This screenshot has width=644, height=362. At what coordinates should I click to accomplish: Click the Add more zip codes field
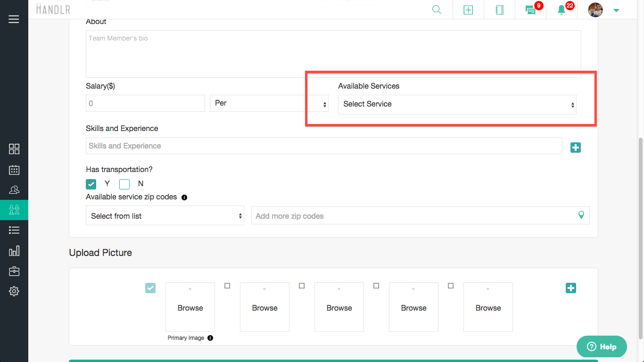coord(415,216)
